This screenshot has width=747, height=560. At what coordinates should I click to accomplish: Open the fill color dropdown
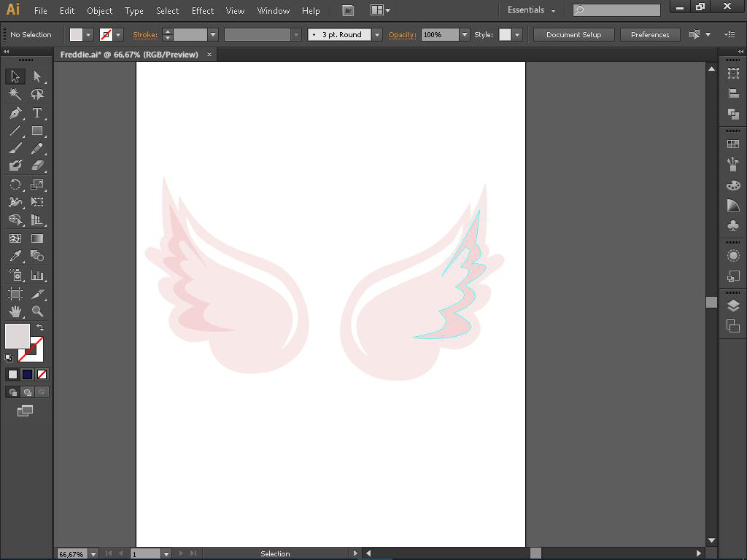tap(88, 35)
